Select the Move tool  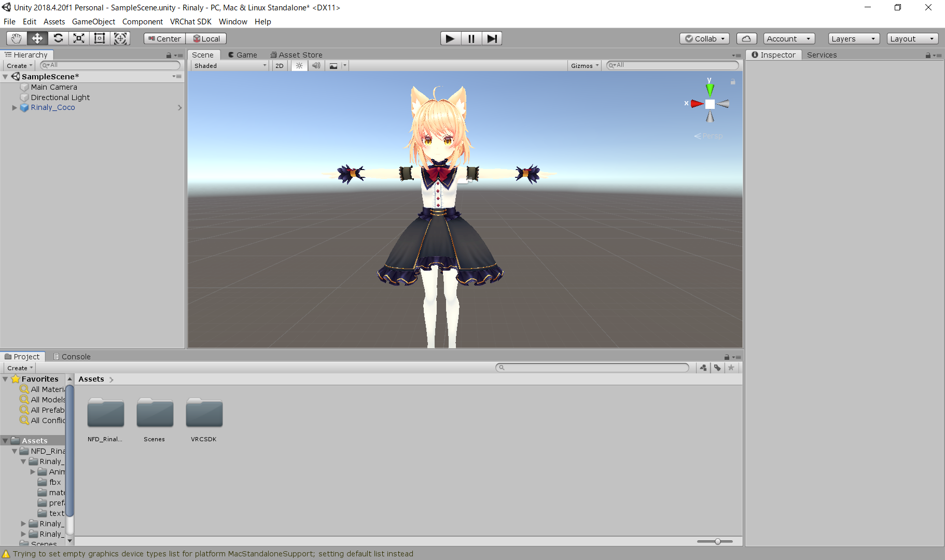(x=36, y=38)
